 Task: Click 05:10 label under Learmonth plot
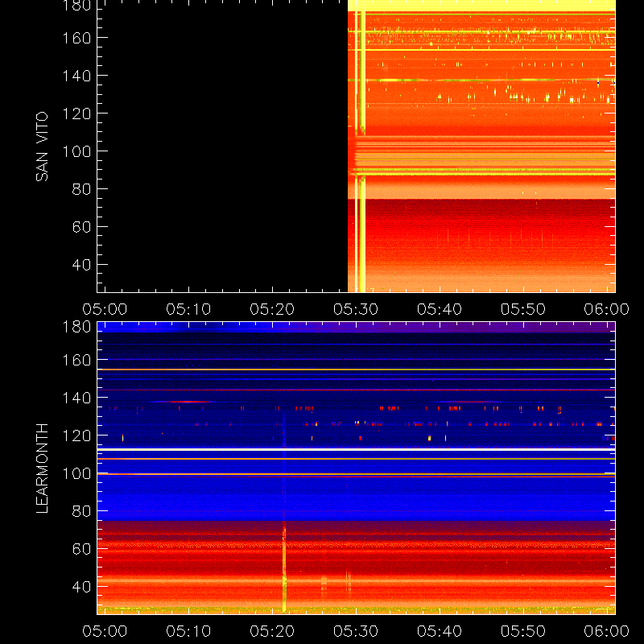coord(188,631)
